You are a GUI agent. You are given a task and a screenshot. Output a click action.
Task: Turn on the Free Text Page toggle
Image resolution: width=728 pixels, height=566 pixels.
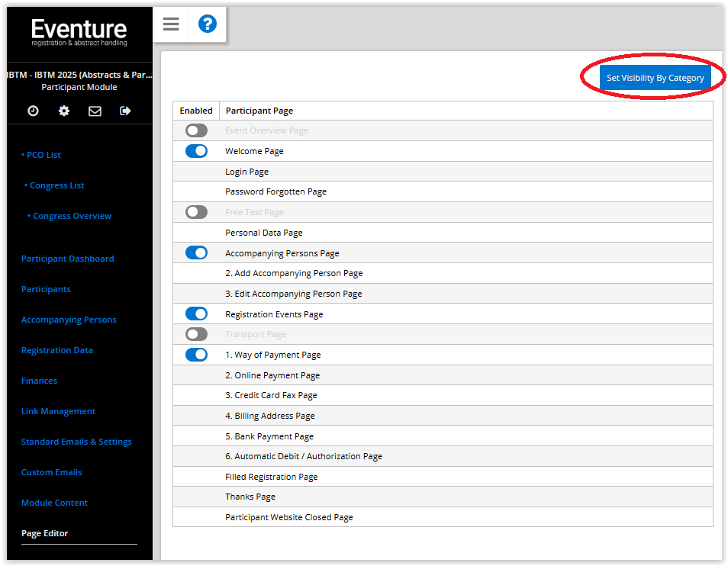pyautogui.click(x=196, y=212)
